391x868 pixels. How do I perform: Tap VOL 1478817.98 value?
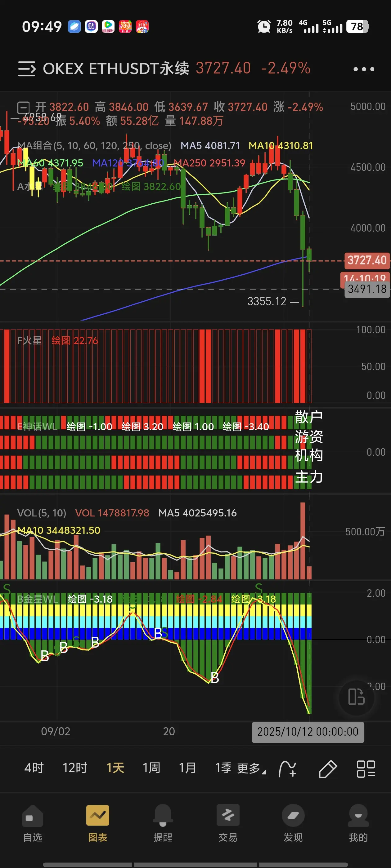[112, 513]
